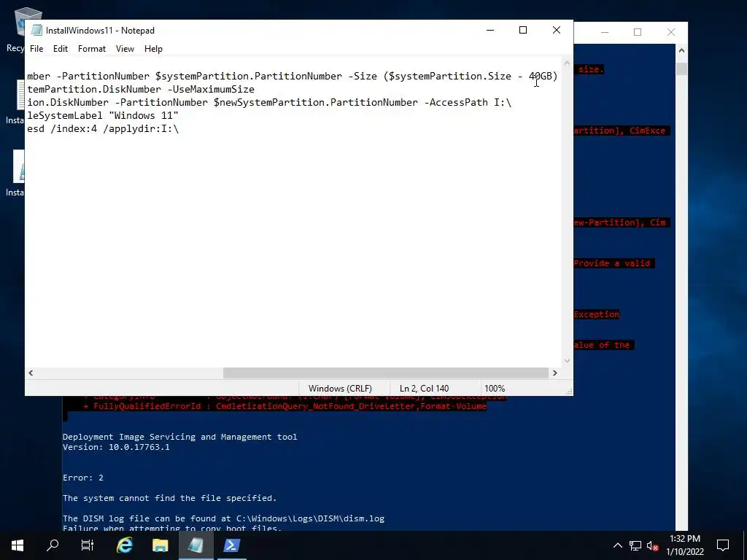Click the 'Windows (CRLF)' status bar entry
Screen dimensions: 747x560
340,389
